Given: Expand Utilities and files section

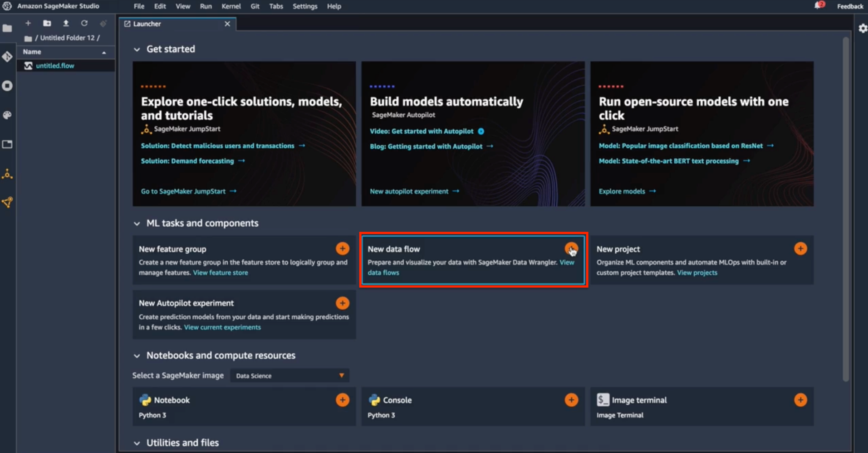Looking at the screenshot, I should tap(137, 443).
